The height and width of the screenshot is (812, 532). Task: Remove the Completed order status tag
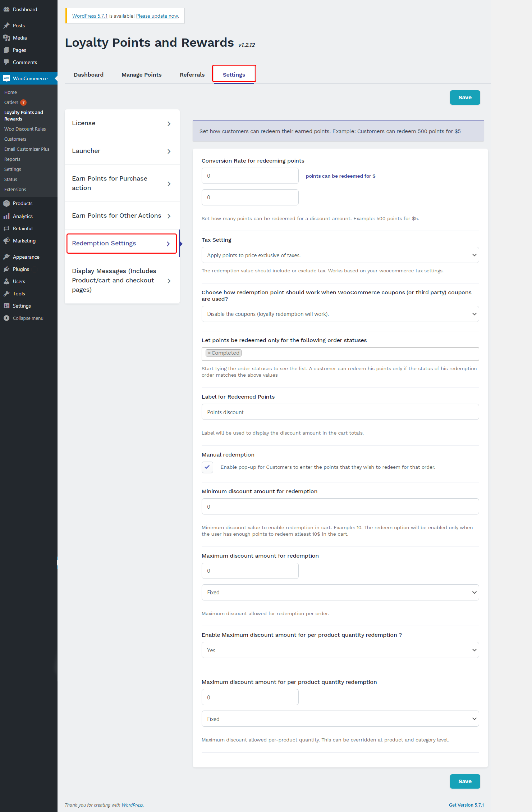click(209, 353)
